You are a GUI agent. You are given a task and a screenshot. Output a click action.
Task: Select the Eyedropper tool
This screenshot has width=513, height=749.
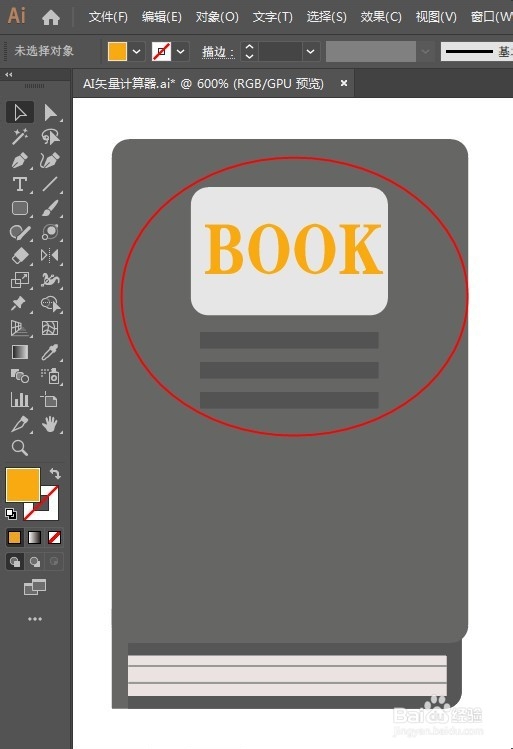pos(50,352)
